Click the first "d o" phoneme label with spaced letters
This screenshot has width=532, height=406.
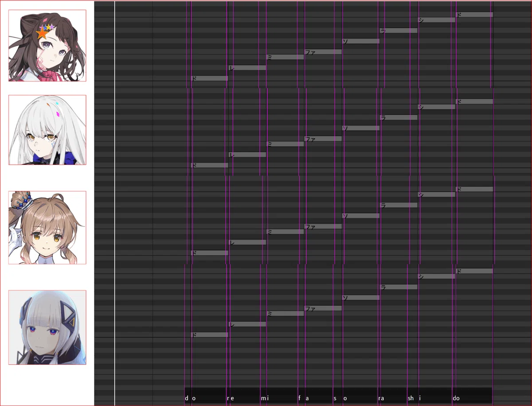(x=190, y=398)
